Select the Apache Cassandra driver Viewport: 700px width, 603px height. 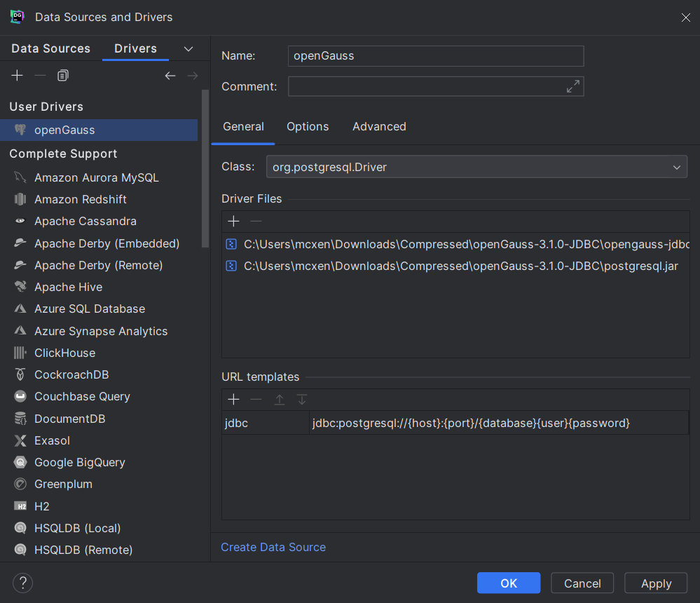(x=85, y=221)
